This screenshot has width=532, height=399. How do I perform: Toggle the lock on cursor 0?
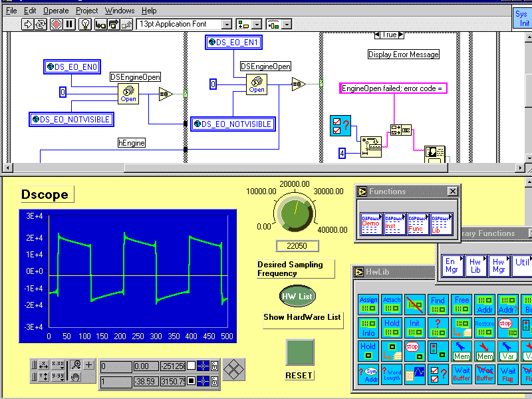215,366
